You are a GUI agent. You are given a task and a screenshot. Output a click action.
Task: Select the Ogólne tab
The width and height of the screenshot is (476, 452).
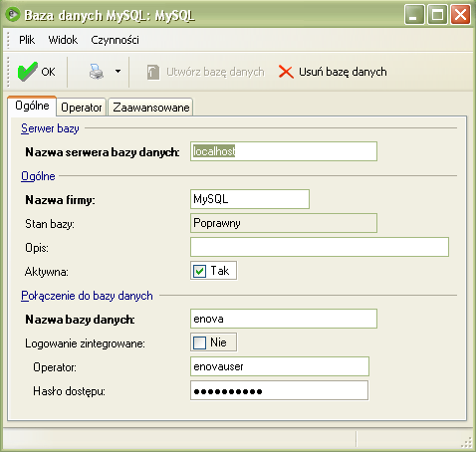click(32, 106)
